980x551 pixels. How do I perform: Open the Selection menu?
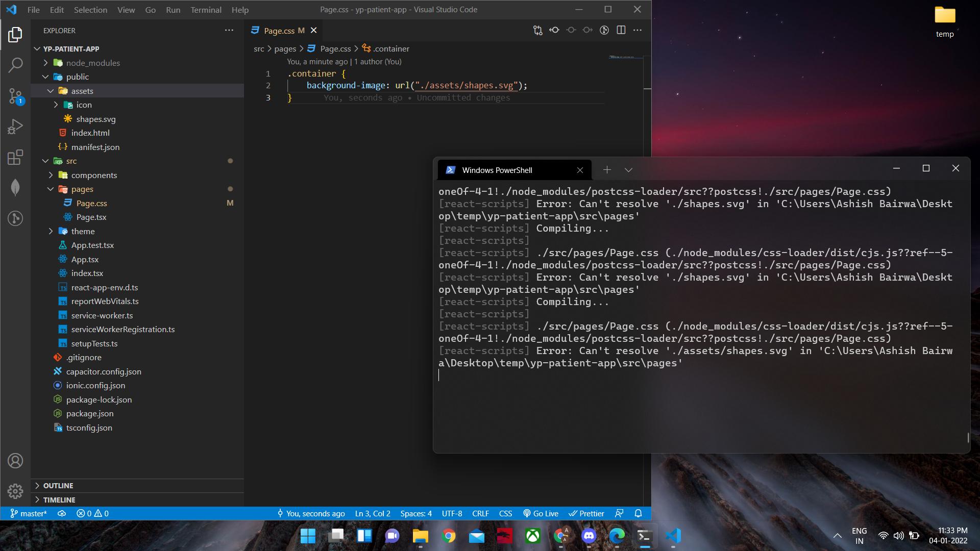click(90, 10)
